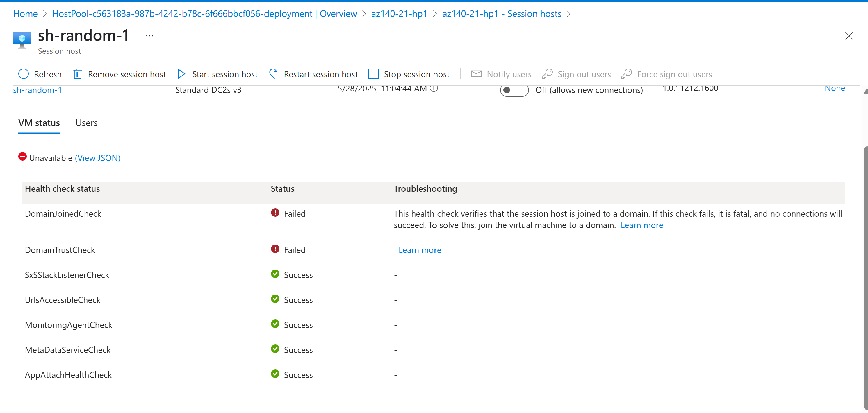The height and width of the screenshot is (413, 868).
Task: Click the chevron after Session hosts breadcrumb
Action: pyautogui.click(x=569, y=14)
